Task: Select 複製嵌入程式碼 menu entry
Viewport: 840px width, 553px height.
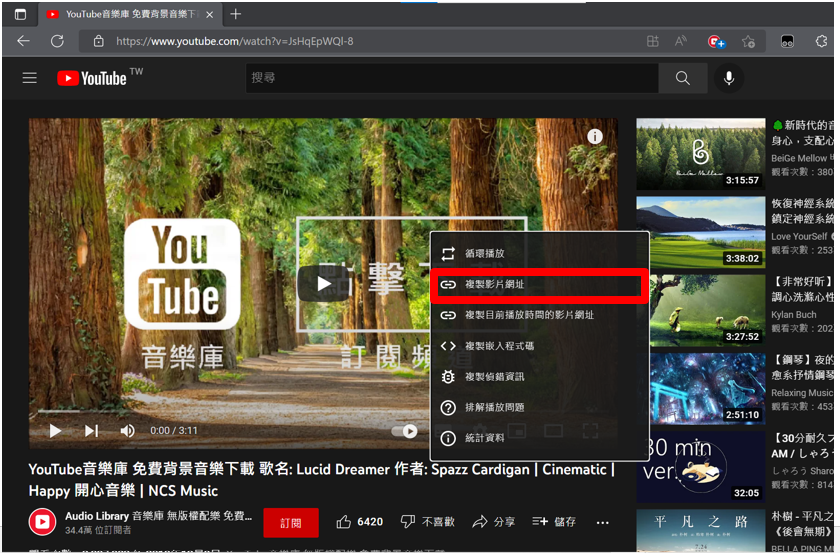Action: (x=539, y=346)
